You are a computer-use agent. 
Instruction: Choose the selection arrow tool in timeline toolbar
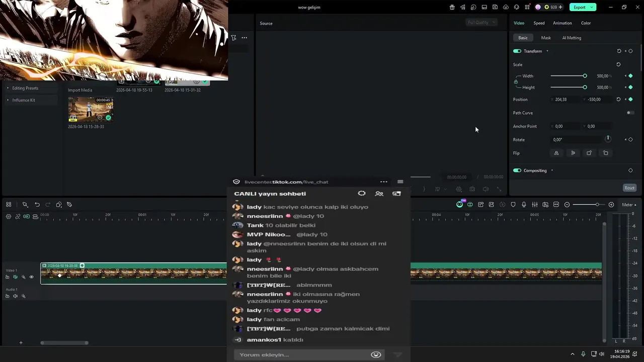pyautogui.click(x=25, y=205)
